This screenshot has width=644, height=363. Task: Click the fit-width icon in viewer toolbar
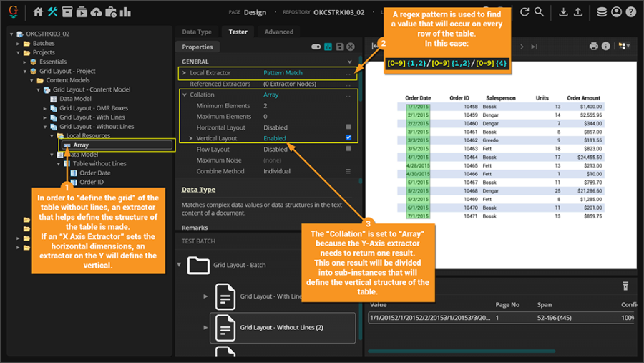coord(374,46)
